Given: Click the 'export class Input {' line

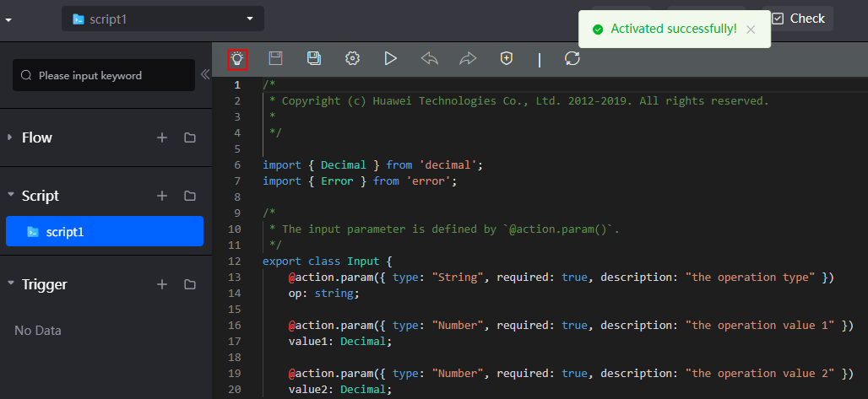Looking at the screenshot, I should (328, 261).
